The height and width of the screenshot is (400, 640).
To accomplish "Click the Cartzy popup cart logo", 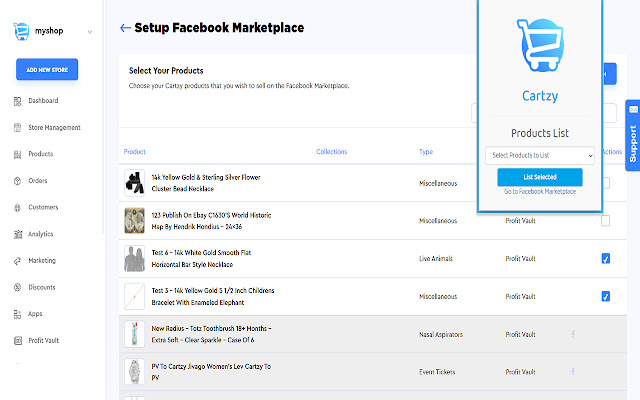I will pyautogui.click(x=540, y=45).
